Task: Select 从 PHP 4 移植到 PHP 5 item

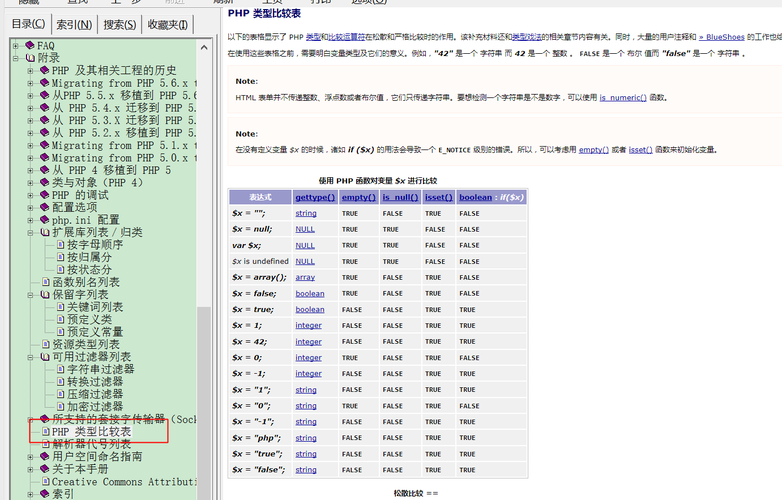Action: 112,170
